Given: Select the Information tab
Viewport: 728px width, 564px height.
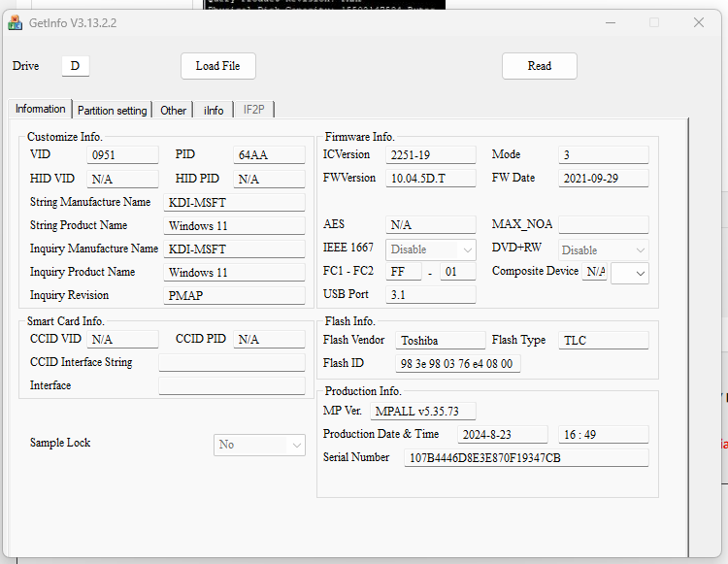Looking at the screenshot, I should tap(41, 109).
